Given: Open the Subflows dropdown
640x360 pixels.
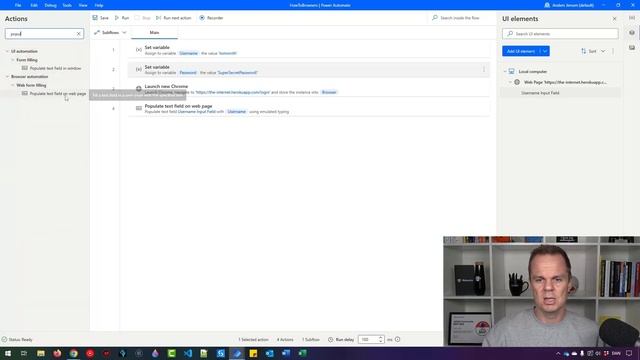Looking at the screenshot, I should (111, 32).
